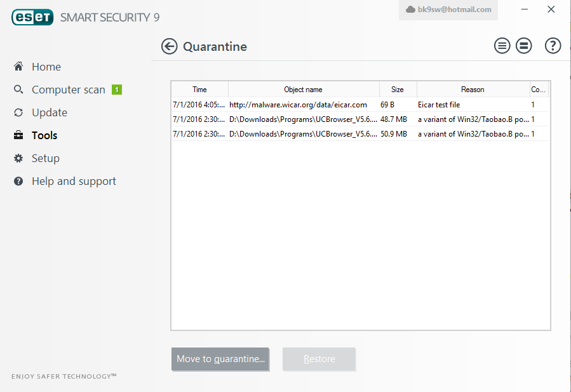Go to Computer scan
This screenshot has height=392, width=571.
click(x=69, y=90)
